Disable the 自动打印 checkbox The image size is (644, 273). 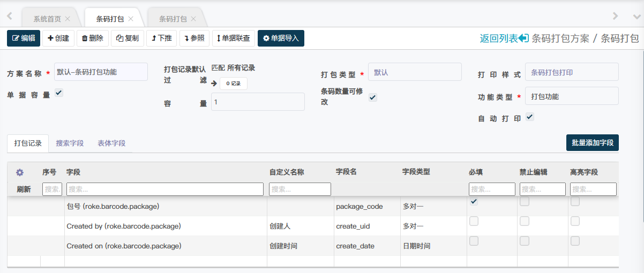tap(530, 117)
